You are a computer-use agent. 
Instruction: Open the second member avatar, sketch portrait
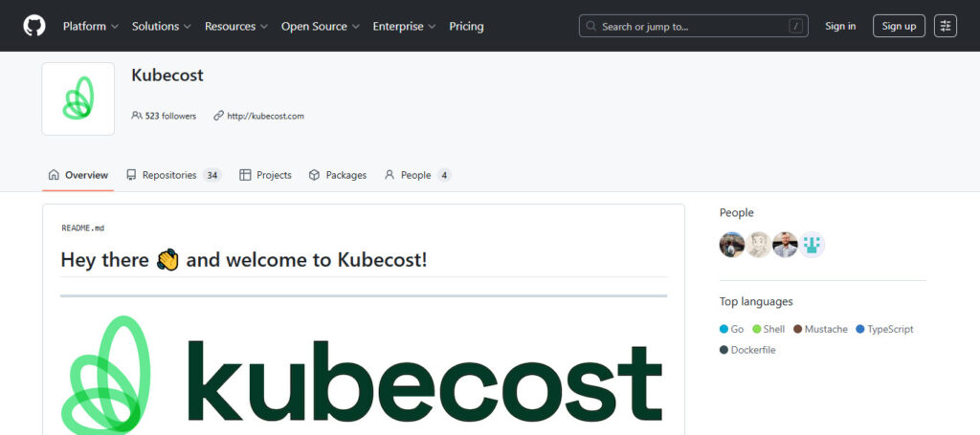coord(758,245)
